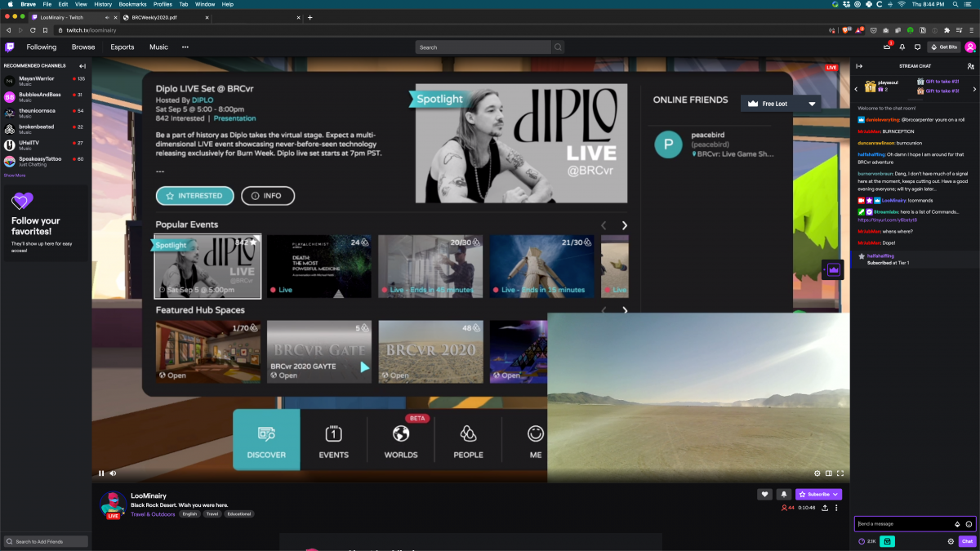Claim teal channel points chest
This screenshot has height=551, width=980.
(x=887, y=541)
